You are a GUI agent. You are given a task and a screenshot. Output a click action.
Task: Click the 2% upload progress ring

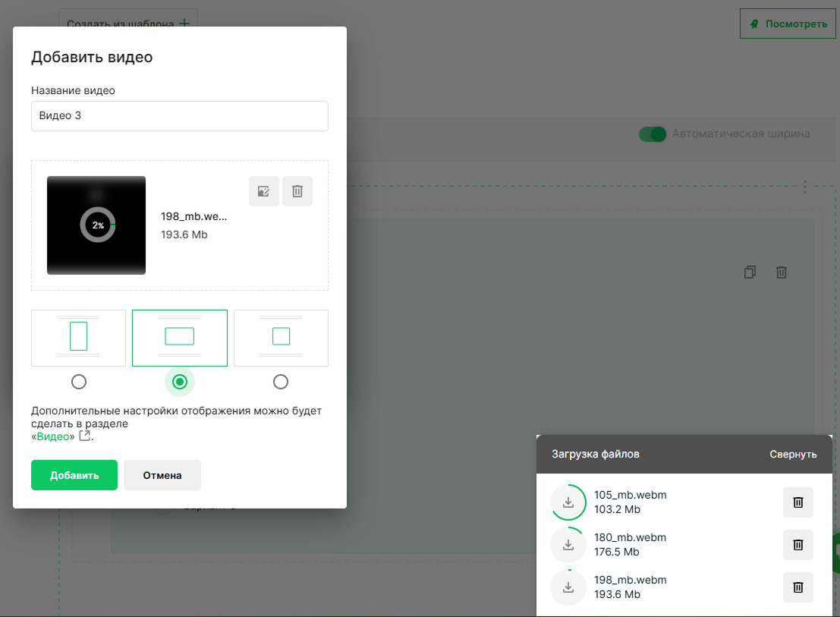pyautogui.click(x=97, y=225)
